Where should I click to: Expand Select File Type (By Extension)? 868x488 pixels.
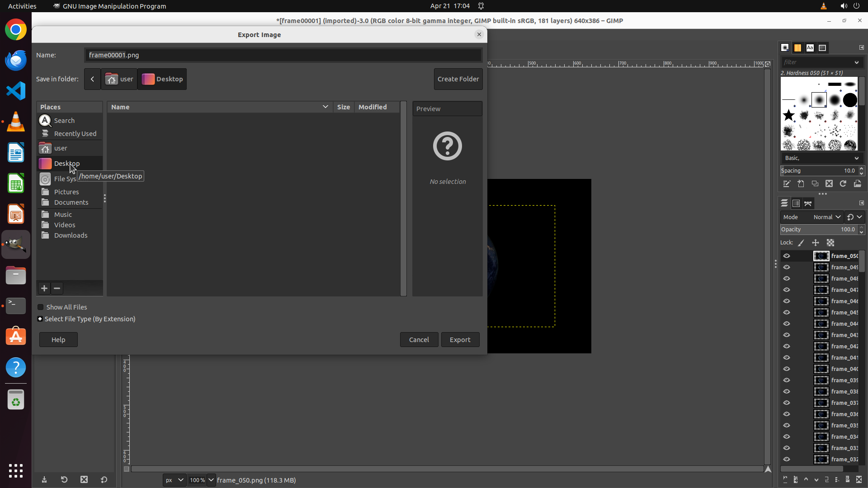[x=40, y=319]
